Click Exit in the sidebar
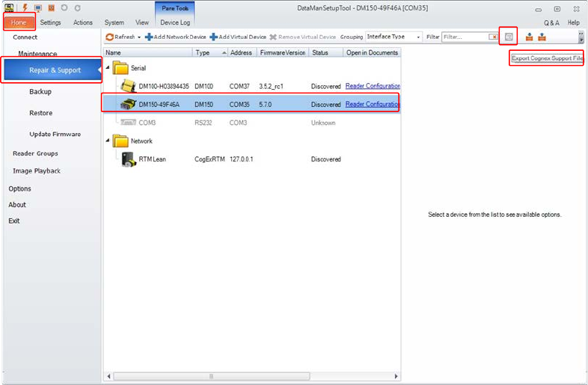 14,221
